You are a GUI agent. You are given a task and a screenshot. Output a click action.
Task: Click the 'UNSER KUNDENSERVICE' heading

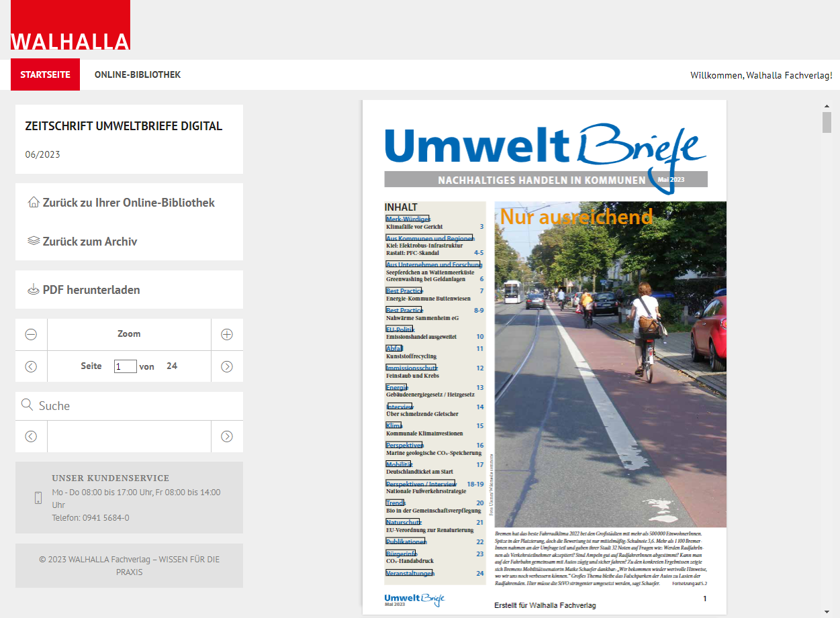111,478
